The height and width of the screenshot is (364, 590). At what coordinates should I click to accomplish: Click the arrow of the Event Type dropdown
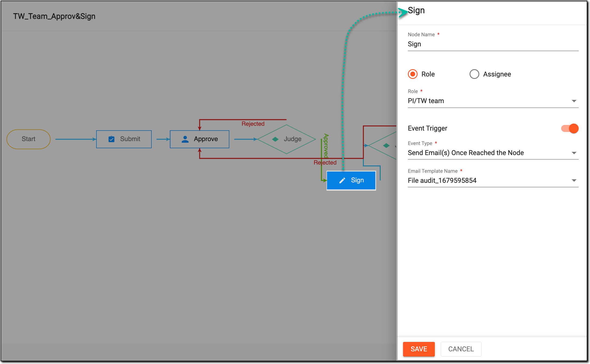(574, 153)
